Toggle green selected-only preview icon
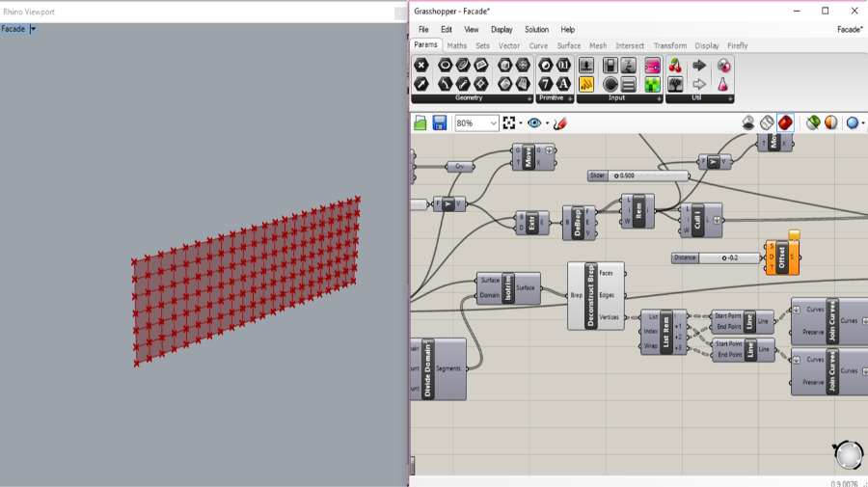Viewport: 868px width, 487px height. pos(813,122)
